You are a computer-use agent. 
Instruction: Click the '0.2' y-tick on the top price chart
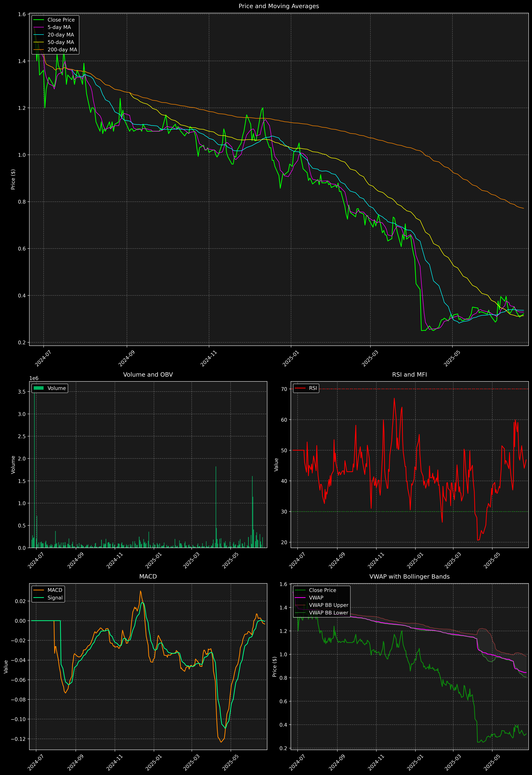pyautogui.click(x=22, y=343)
